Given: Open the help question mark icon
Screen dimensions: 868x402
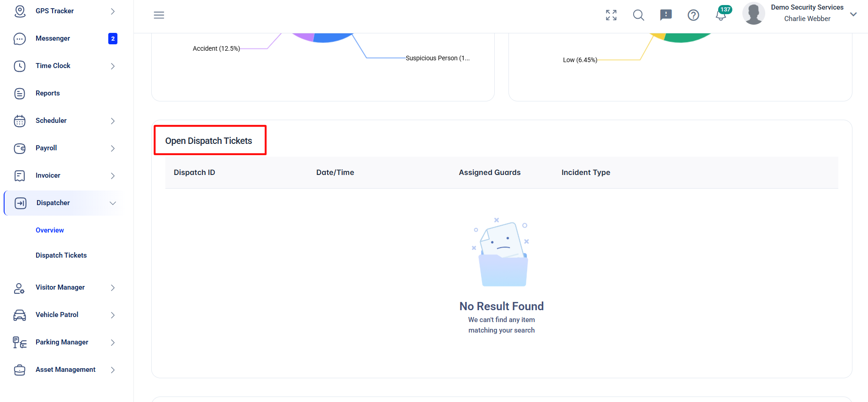Looking at the screenshot, I should click(693, 15).
